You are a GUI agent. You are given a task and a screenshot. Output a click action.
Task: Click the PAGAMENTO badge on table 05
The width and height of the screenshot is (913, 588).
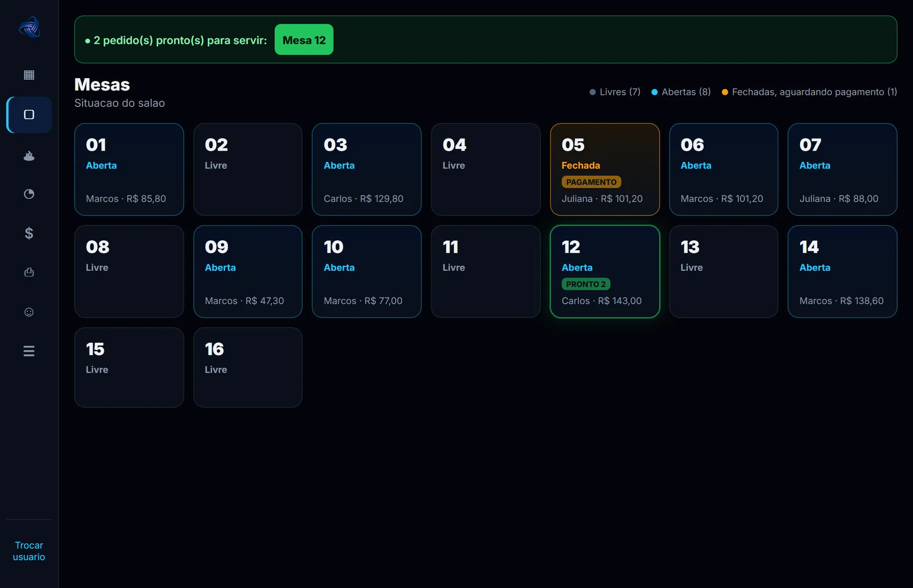pos(591,182)
